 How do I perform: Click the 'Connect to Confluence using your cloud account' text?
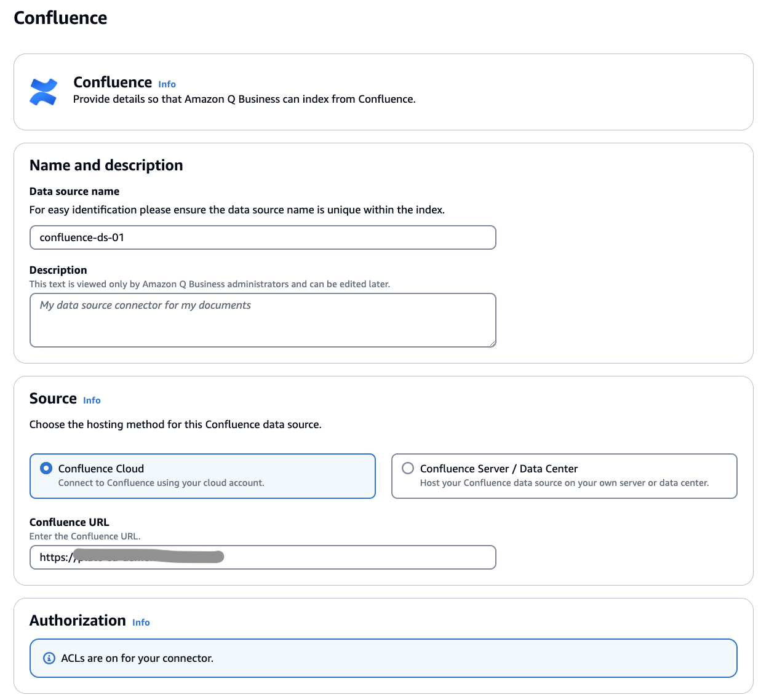pyautogui.click(x=161, y=483)
